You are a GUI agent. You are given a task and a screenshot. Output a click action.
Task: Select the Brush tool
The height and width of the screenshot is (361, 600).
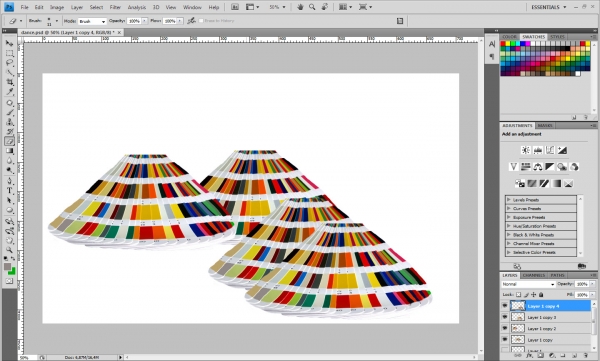point(9,113)
